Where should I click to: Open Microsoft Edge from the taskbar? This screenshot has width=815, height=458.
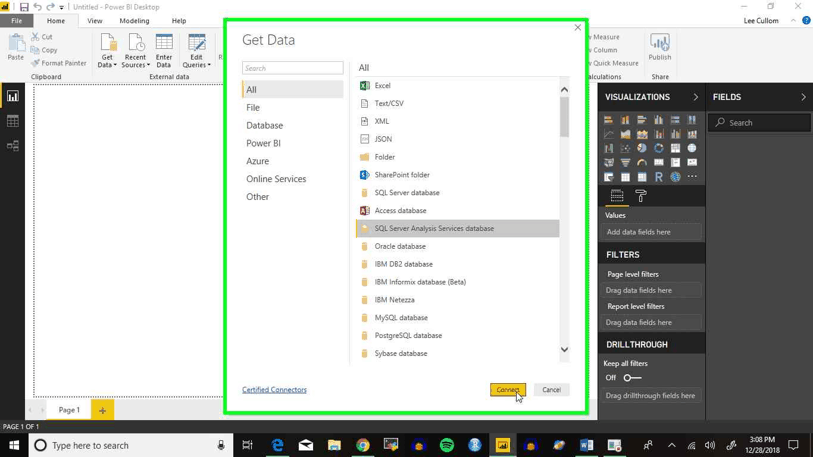[x=278, y=445]
